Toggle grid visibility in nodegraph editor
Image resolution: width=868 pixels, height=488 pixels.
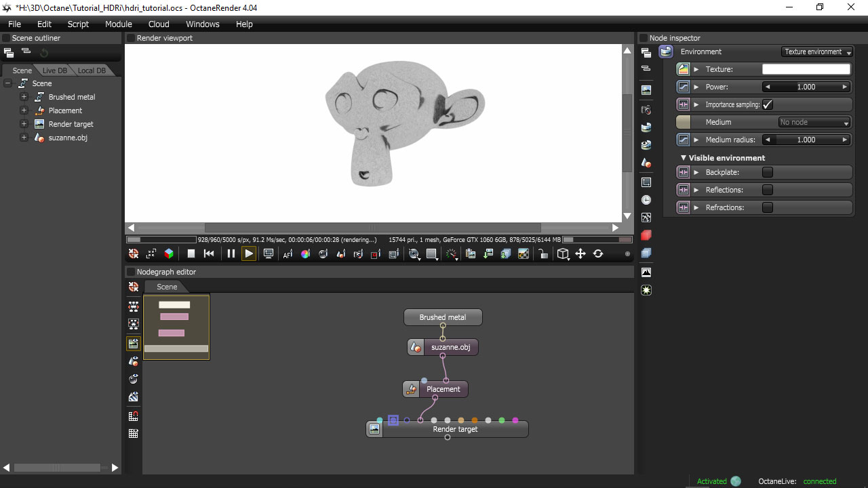[134, 434]
